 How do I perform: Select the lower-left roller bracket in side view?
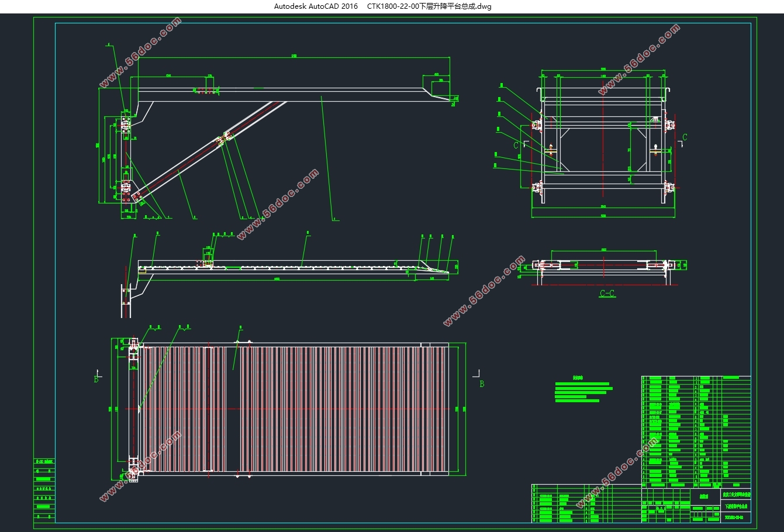coord(125,187)
